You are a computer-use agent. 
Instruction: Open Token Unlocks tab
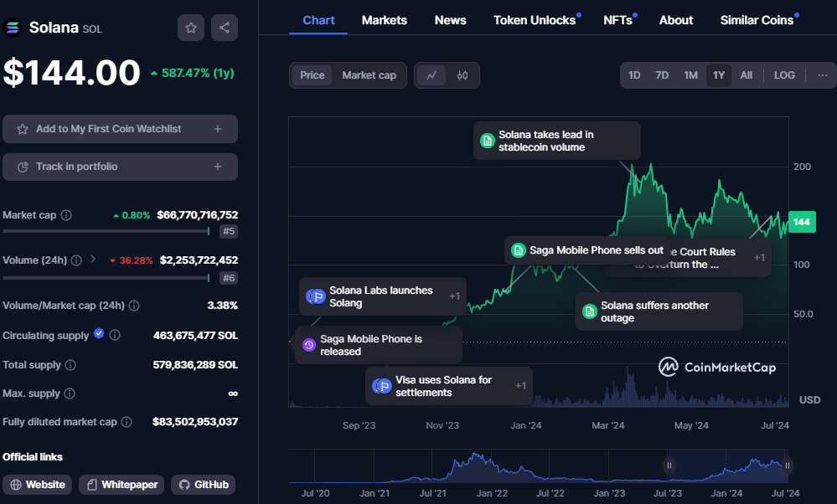point(535,20)
